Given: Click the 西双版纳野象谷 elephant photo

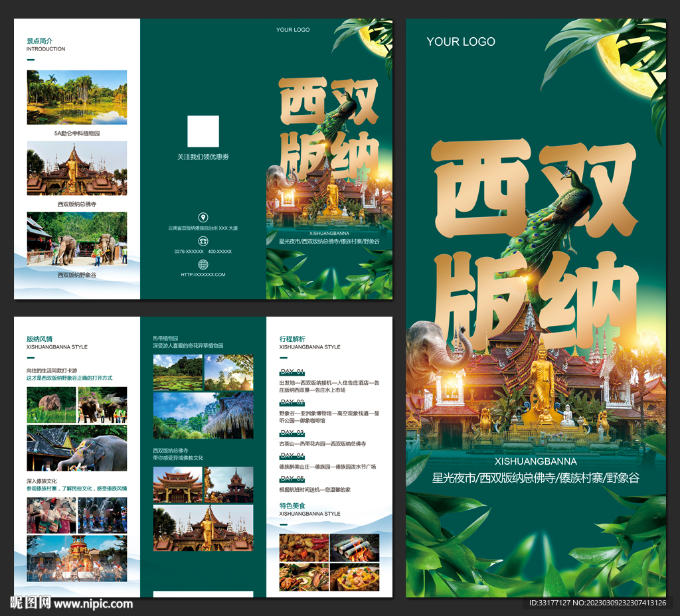Looking at the screenshot, I should click(76, 241).
